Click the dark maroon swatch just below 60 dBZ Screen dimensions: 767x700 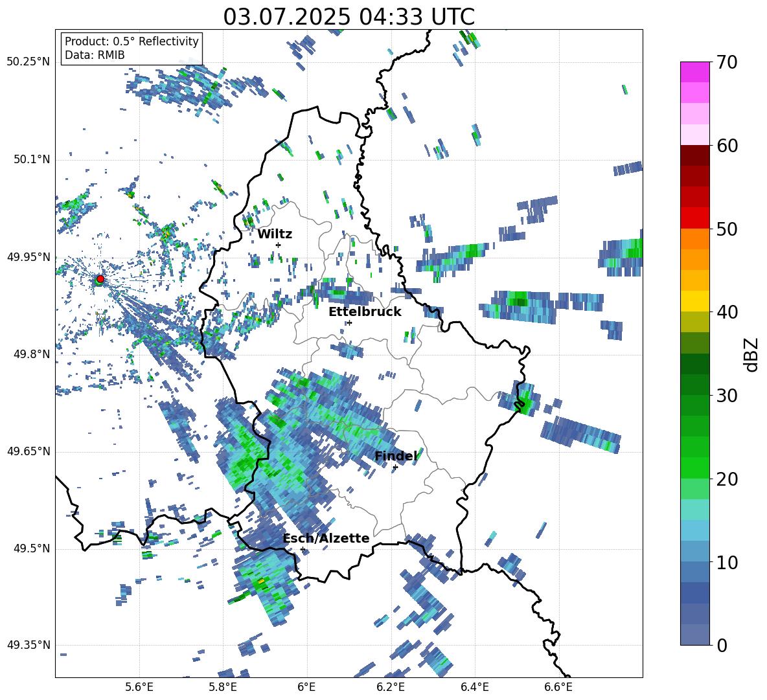tap(694, 156)
